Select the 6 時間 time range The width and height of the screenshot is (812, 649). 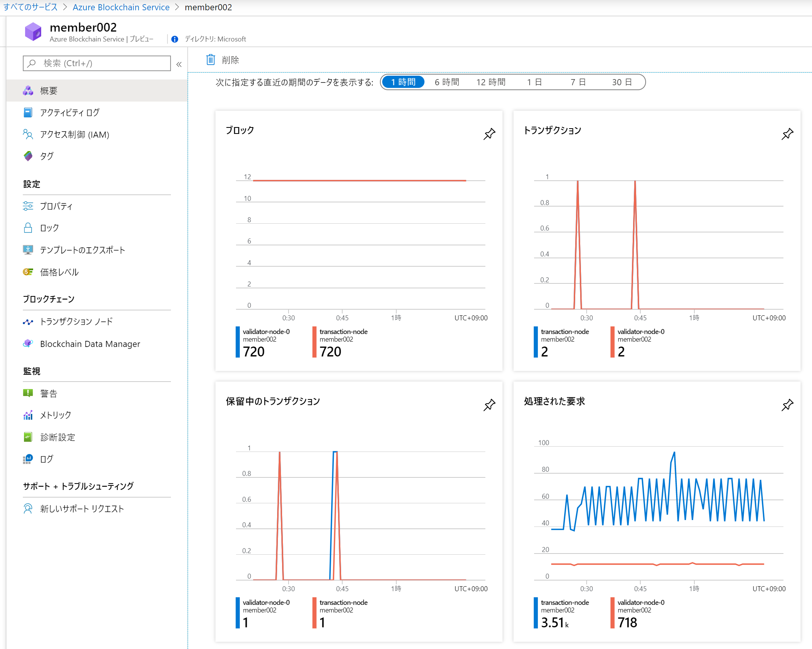[x=447, y=82]
